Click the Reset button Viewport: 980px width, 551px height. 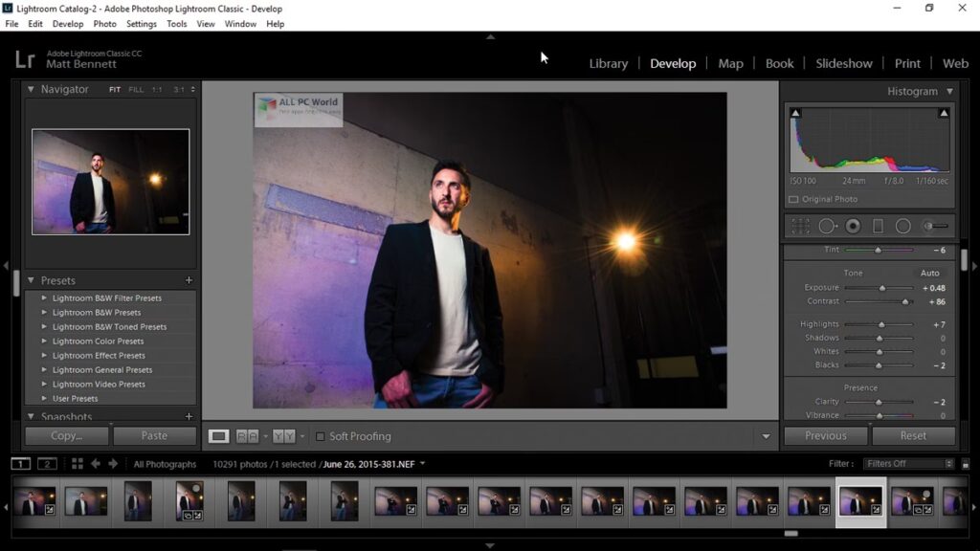click(913, 436)
